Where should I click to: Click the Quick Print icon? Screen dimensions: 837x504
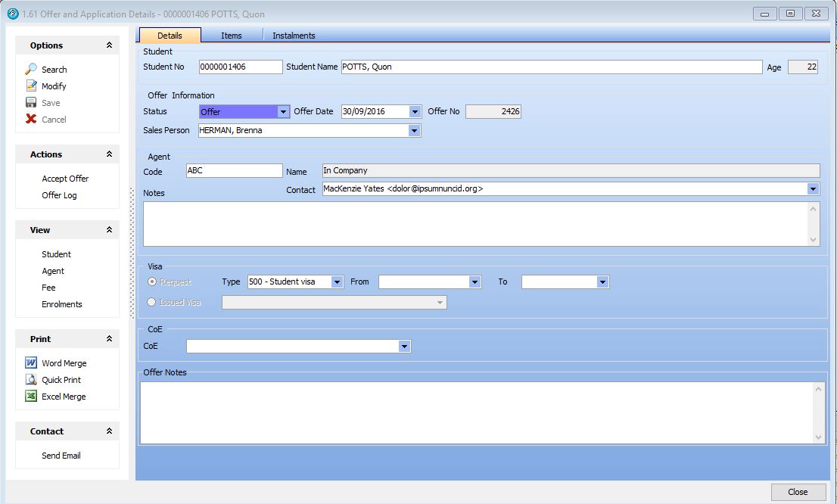[x=31, y=379]
